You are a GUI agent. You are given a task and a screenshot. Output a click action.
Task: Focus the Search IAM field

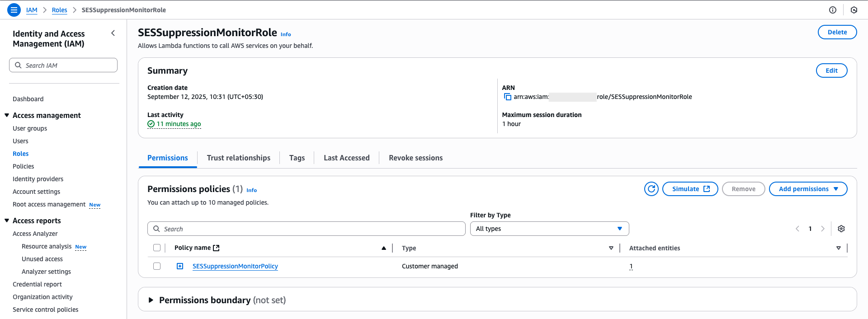pos(63,65)
